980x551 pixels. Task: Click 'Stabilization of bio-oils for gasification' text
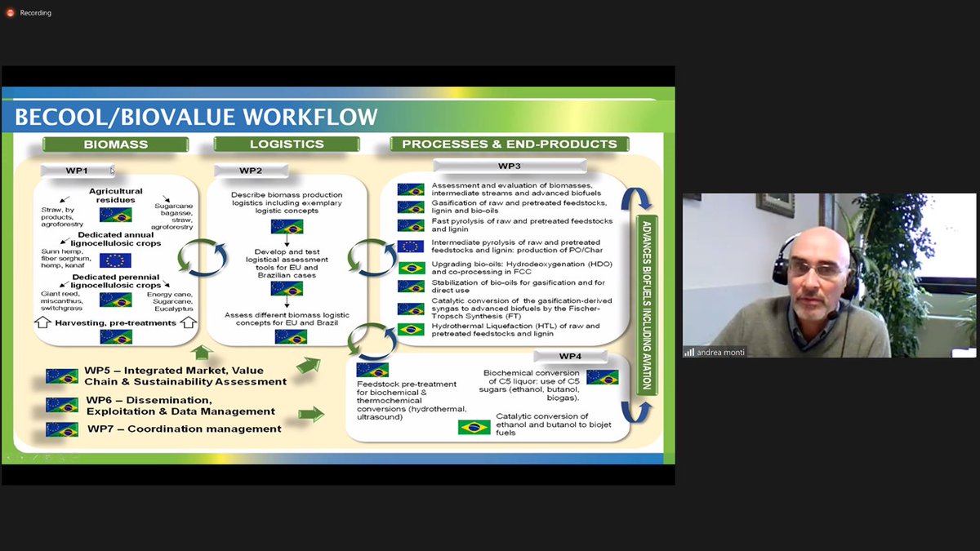519,287
